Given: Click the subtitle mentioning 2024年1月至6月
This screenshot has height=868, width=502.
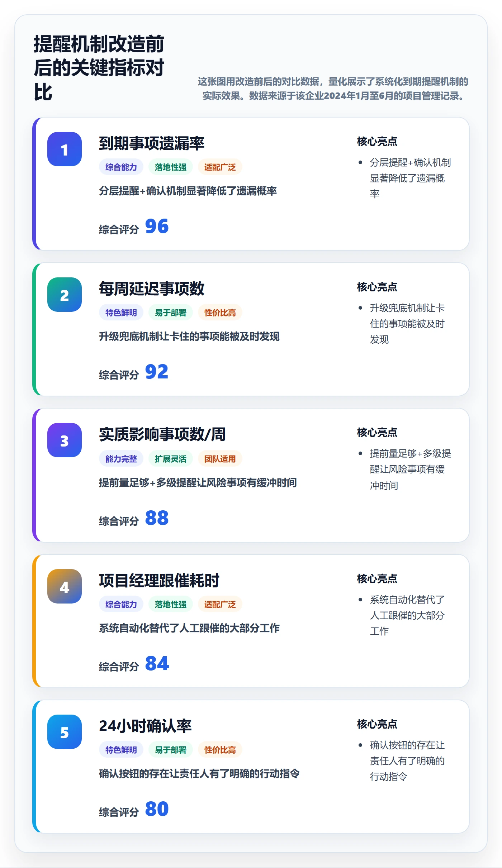Looking at the screenshot, I should tap(333, 89).
